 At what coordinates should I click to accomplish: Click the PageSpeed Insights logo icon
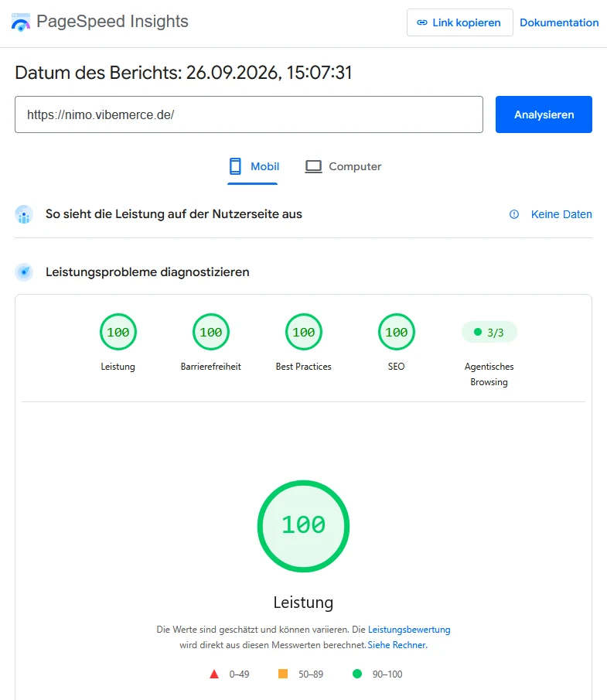pos(21,22)
